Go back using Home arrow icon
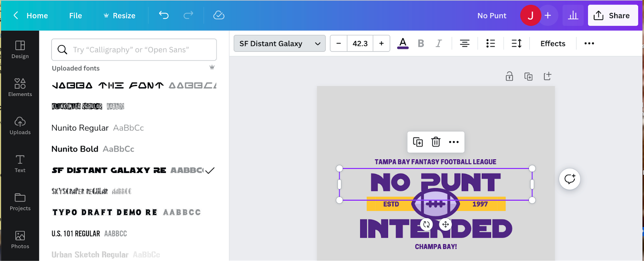 tap(16, 15)
